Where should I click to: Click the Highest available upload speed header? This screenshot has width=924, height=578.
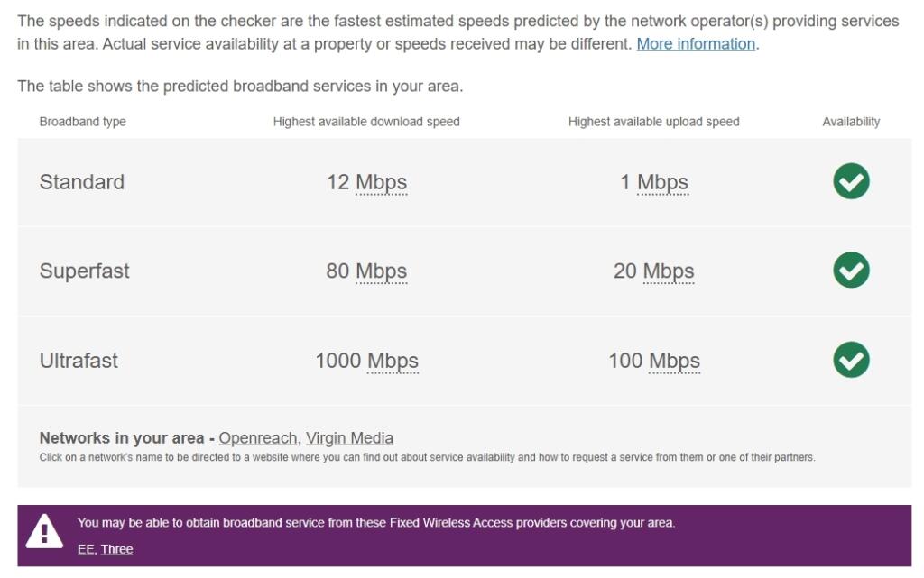click(x=653, y=122)
